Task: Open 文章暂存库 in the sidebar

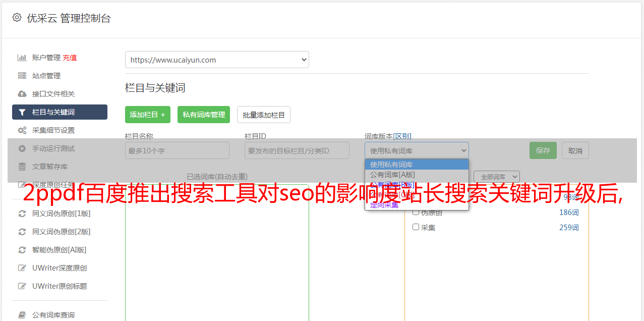Action: [x=50, y=167]
